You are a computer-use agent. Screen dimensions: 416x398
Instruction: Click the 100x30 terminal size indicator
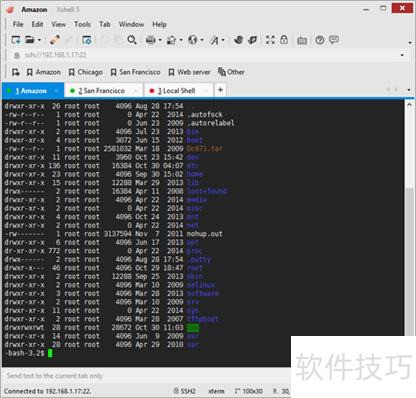point(249,391)
